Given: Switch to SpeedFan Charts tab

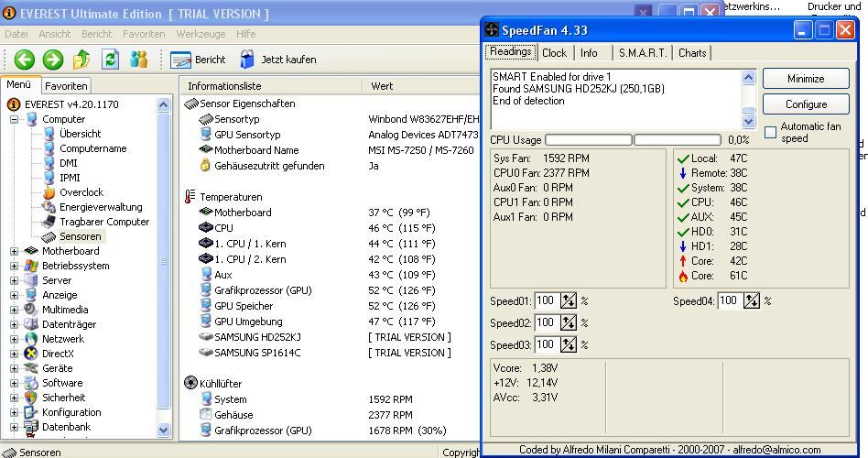Looking at the screenshot, I should 692,52.
